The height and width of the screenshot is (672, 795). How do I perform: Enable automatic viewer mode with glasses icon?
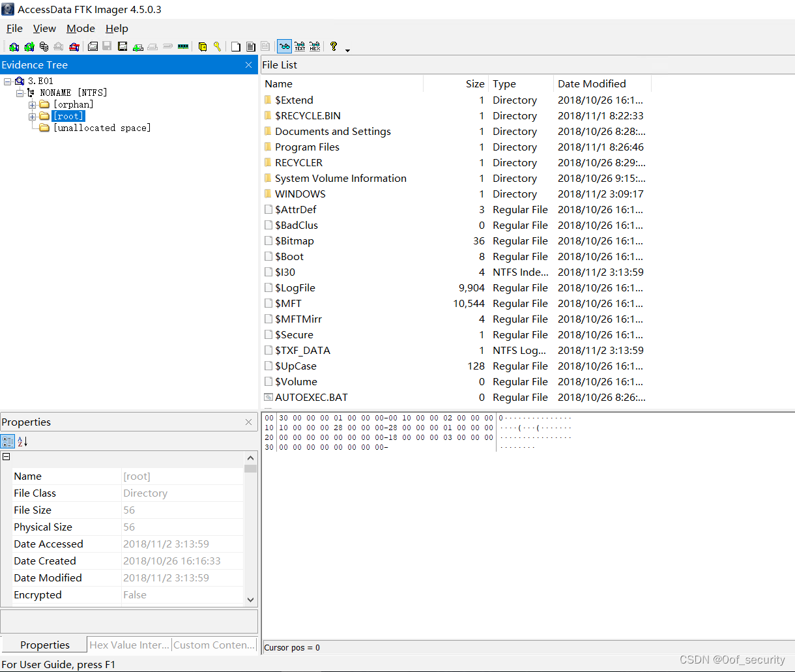[x=283, y=47]
